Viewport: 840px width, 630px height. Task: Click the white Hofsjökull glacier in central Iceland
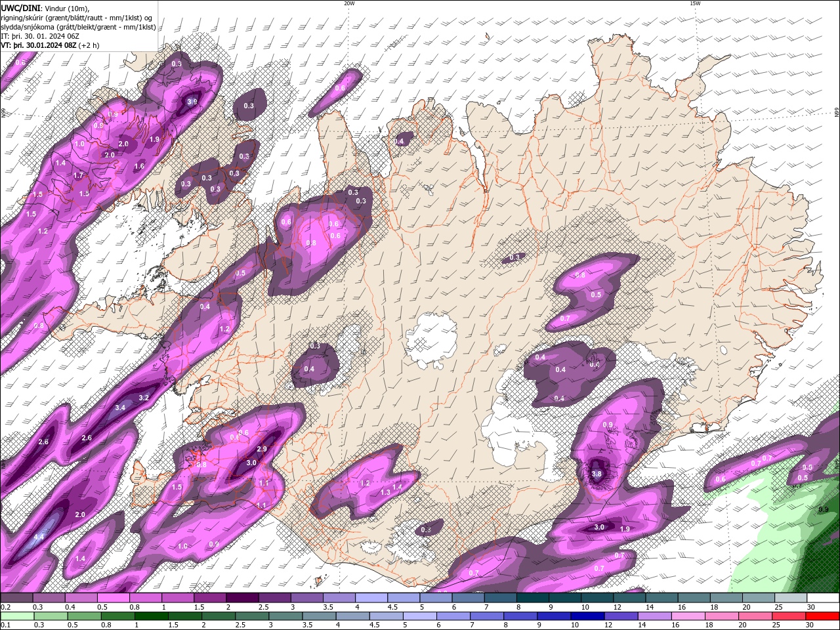point(432,341)
